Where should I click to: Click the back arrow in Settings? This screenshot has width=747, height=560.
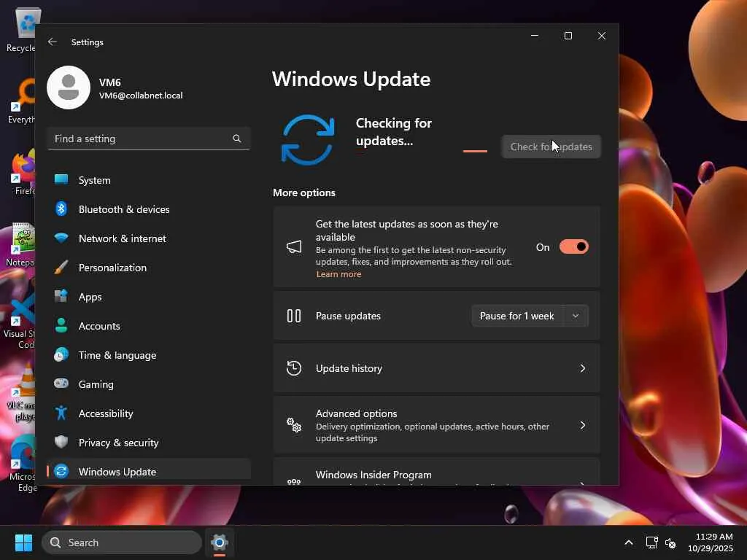pyautogui.click(x=53, y=42)
